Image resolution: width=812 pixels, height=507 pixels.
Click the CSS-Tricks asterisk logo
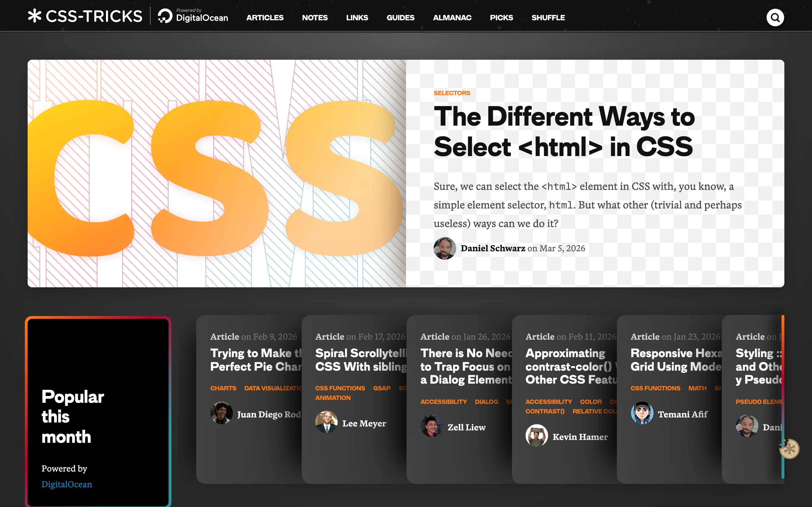(x=35, y=16)
